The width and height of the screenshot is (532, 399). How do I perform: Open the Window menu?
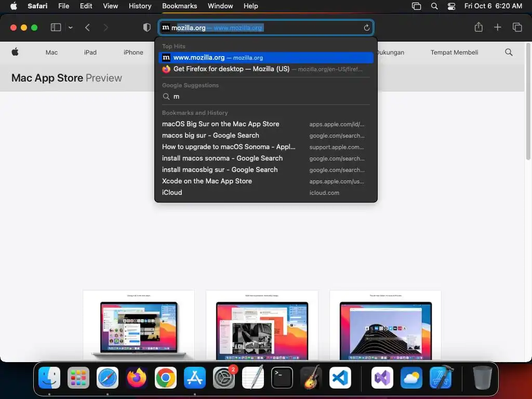point(220,6)
